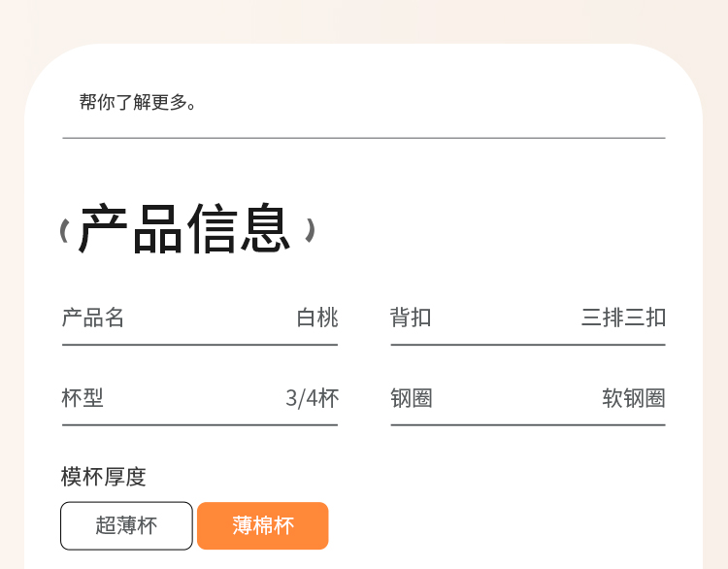The width and height of the screenshot is (728, 569).
Task: Click the underline beneath the 杯型 row
Action: [x=200, y=424]
